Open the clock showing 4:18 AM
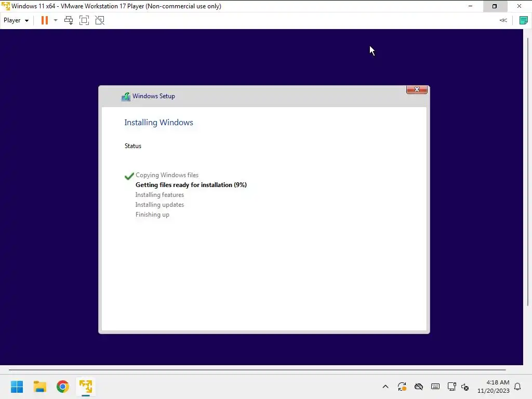The height and width of the screenshot is (399, 532). [494, 387]
